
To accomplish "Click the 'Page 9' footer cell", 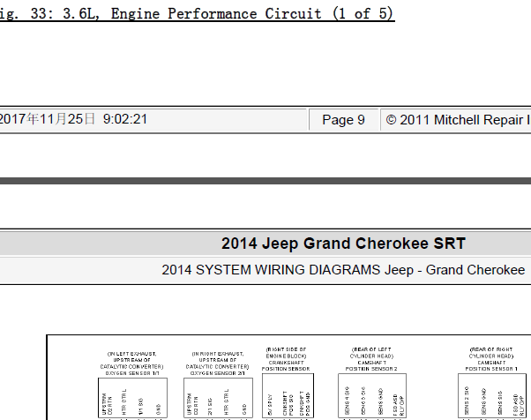I will [x=343, y=120].
